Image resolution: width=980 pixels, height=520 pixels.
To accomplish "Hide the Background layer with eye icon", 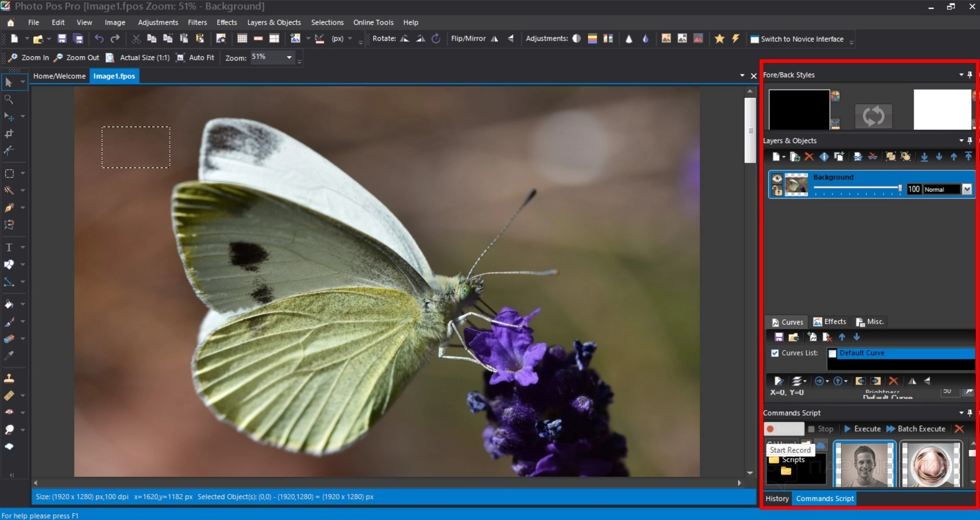I will point(777,178).
